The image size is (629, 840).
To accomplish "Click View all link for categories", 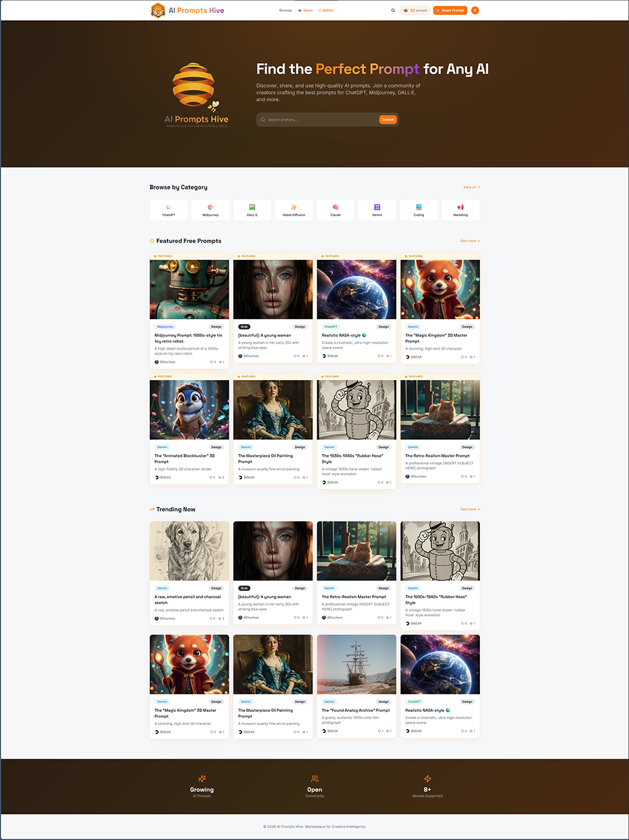I will coord(471,187).
